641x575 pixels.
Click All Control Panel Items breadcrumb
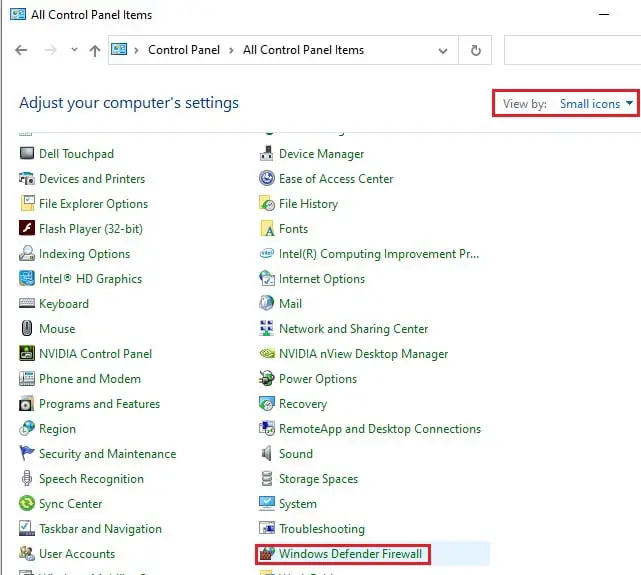click(x=303, y=50)
